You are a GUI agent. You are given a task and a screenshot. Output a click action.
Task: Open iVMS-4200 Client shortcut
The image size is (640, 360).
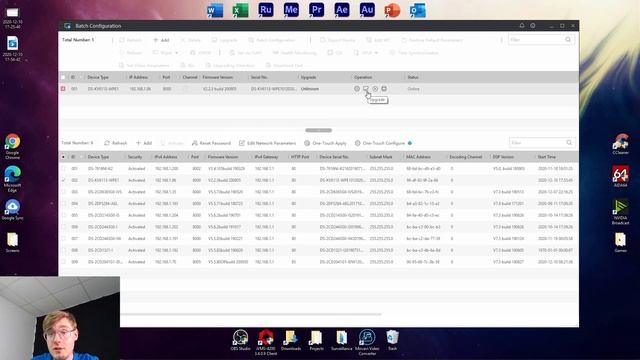(x=266, y=342)
